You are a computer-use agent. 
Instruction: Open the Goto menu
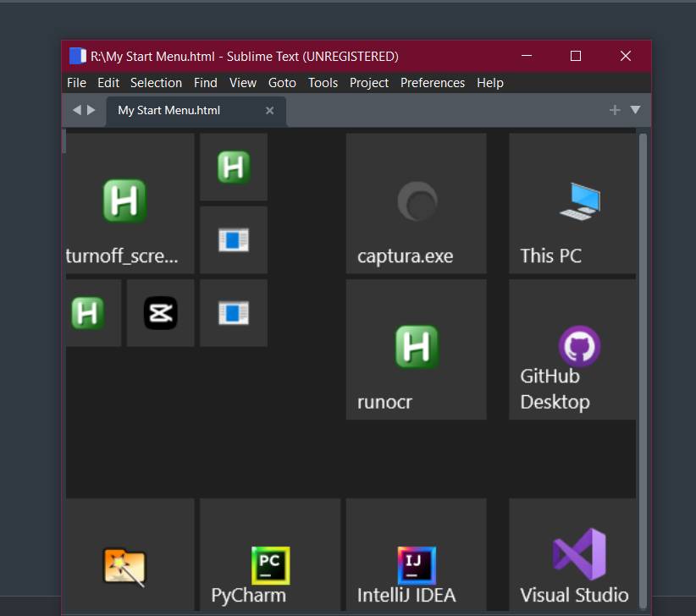click(282, 83)
